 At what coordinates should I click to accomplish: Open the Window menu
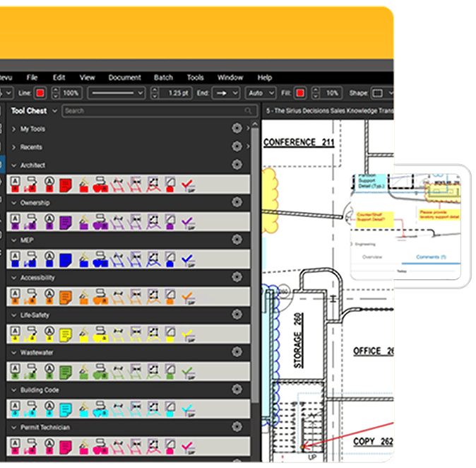pos(230,78)
